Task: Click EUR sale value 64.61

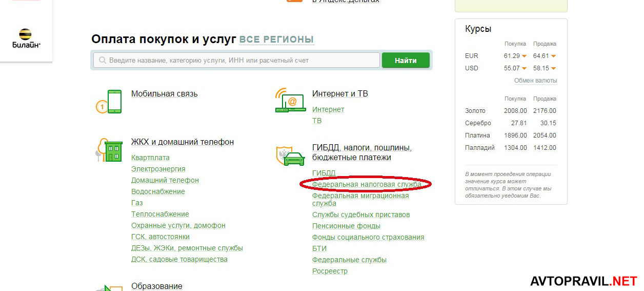Action: (x=541, y=56)
